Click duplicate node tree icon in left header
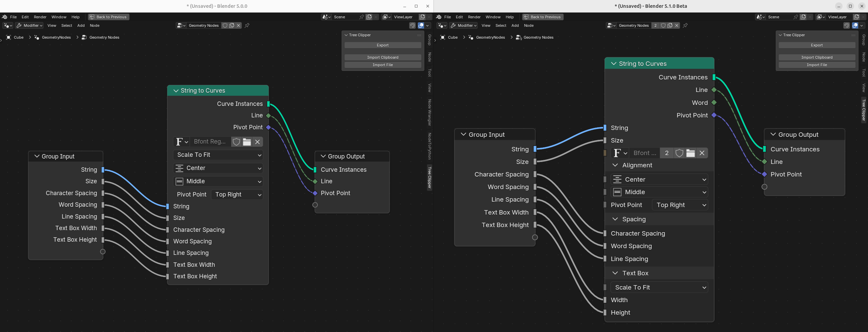Viewport: 868px width, 332px height. (x=232, y=25)
